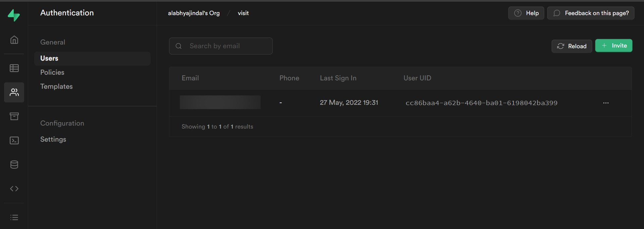Open Settings under Configuration
Image resolution: width=644 pixels, height=229 pixels.
pos(53,139)
